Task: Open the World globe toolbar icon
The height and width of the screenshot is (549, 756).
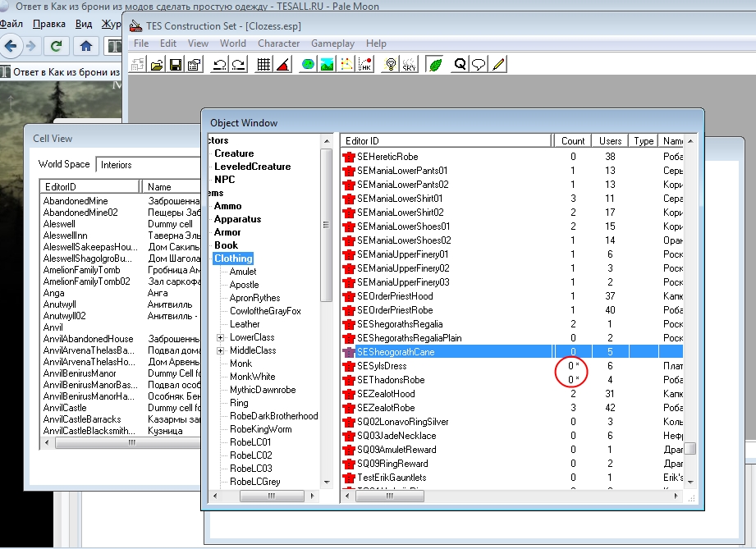Action: click(308, 65)
